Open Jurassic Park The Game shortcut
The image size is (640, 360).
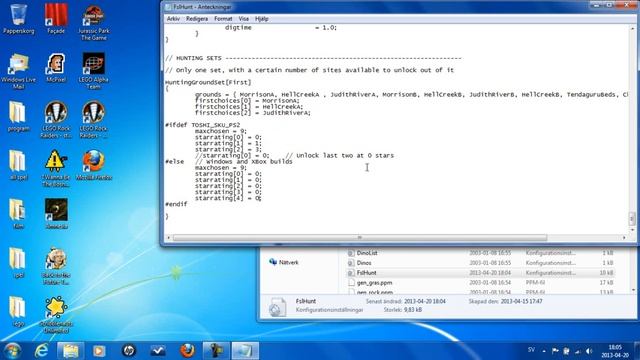93,22
